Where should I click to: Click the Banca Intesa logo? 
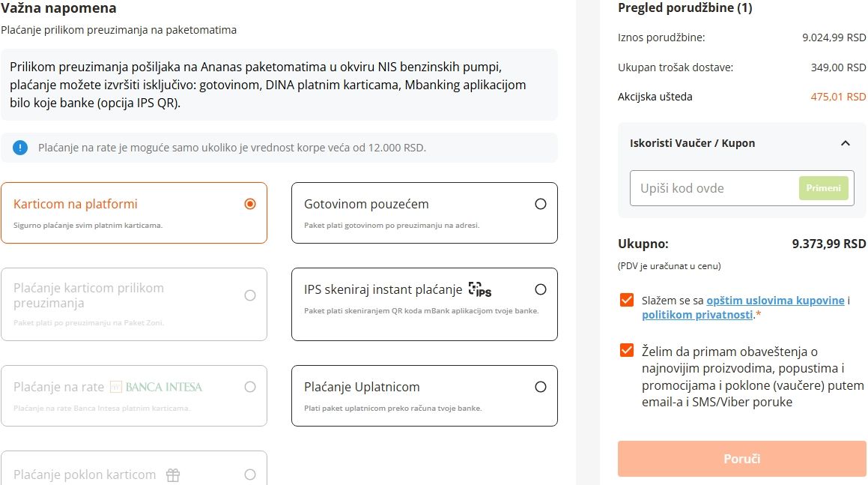(156, 387)
